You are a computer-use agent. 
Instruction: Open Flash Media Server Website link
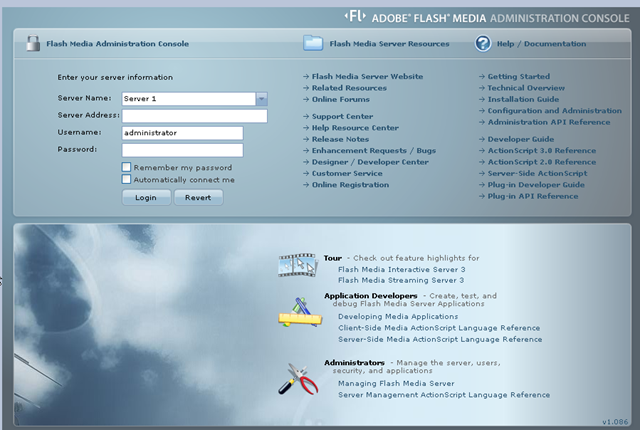point(367,76)
